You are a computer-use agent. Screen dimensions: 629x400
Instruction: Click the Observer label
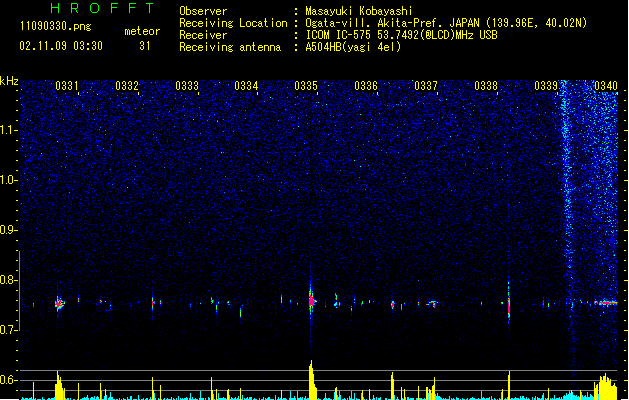(203, 11)
